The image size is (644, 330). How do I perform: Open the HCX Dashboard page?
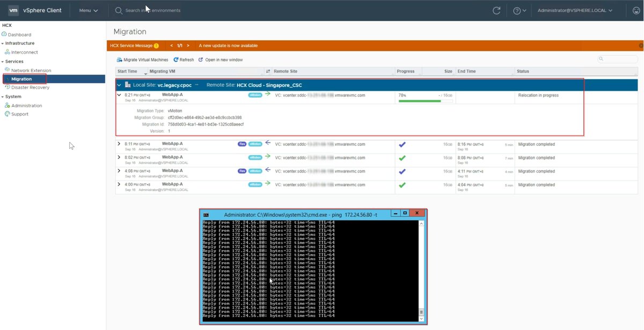click(x=19, y=34)
